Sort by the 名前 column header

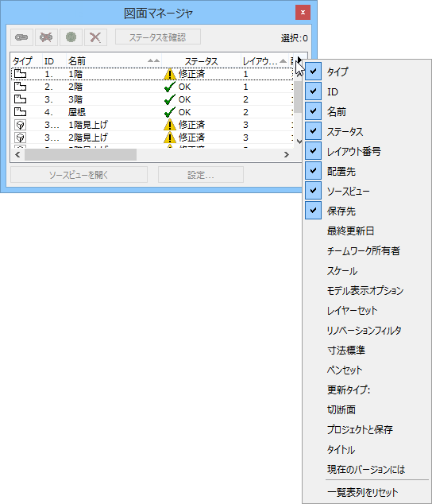pos(114,60)
